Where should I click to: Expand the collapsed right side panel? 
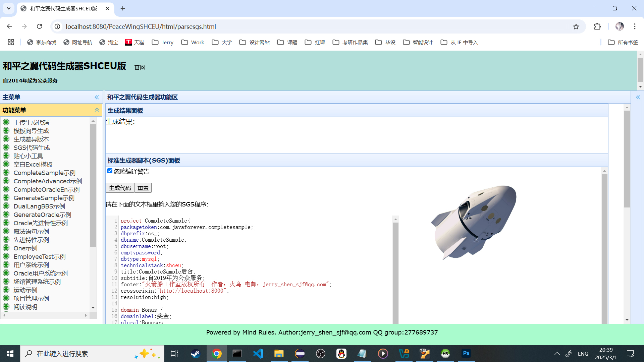638,97
